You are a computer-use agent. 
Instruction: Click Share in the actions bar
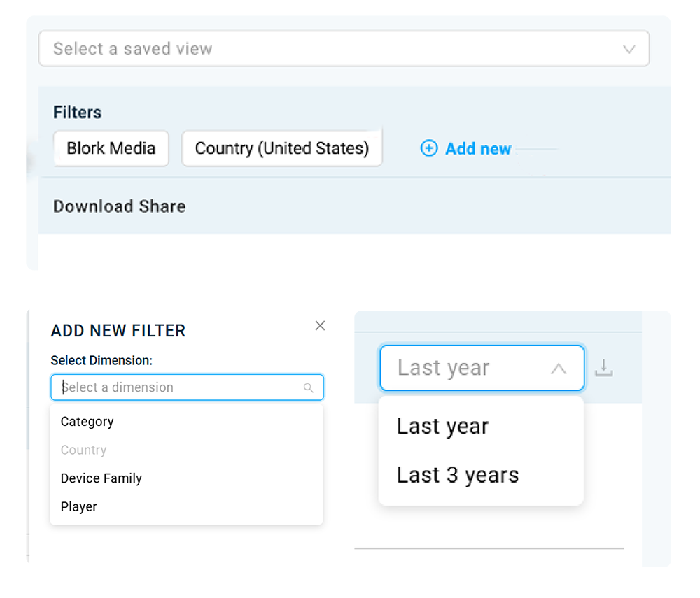point(162,206)
